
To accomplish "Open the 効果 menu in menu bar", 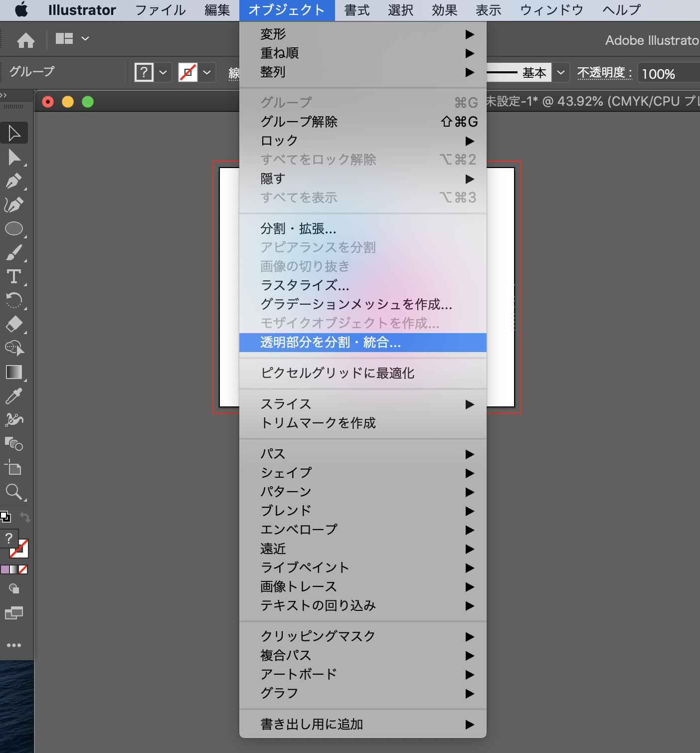I will click(x=444, y=10).
